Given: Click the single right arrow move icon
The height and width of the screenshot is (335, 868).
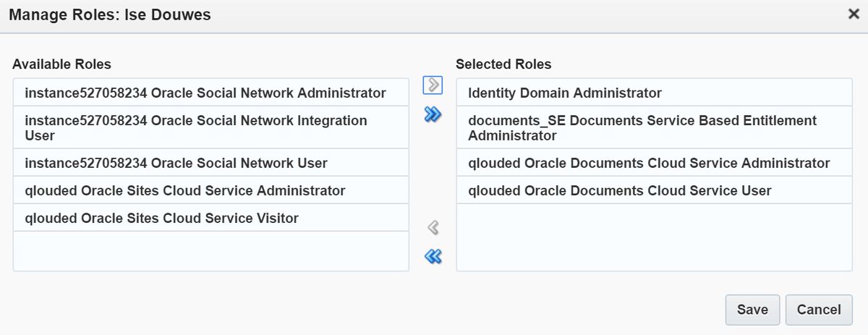Looking at the screenshot, I should coord(433,85).
